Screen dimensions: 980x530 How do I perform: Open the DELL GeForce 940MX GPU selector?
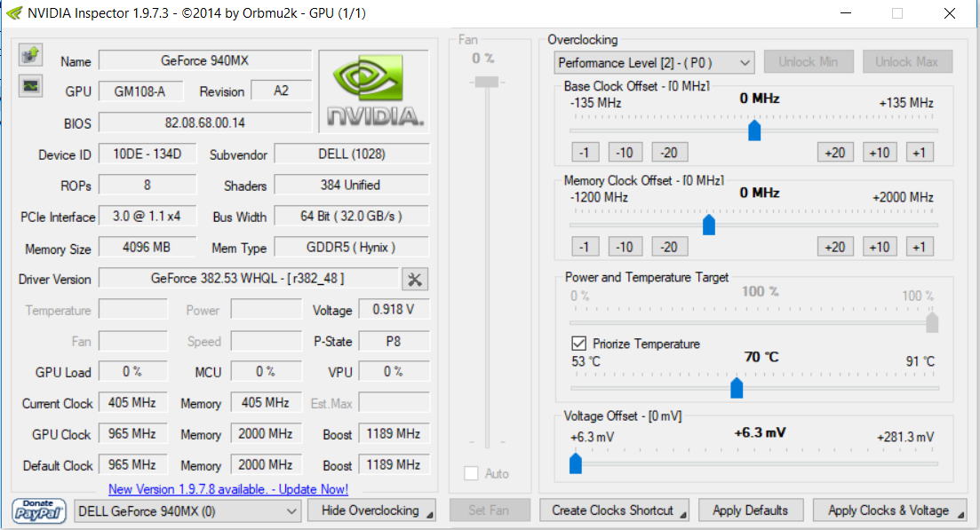[187, 511]
